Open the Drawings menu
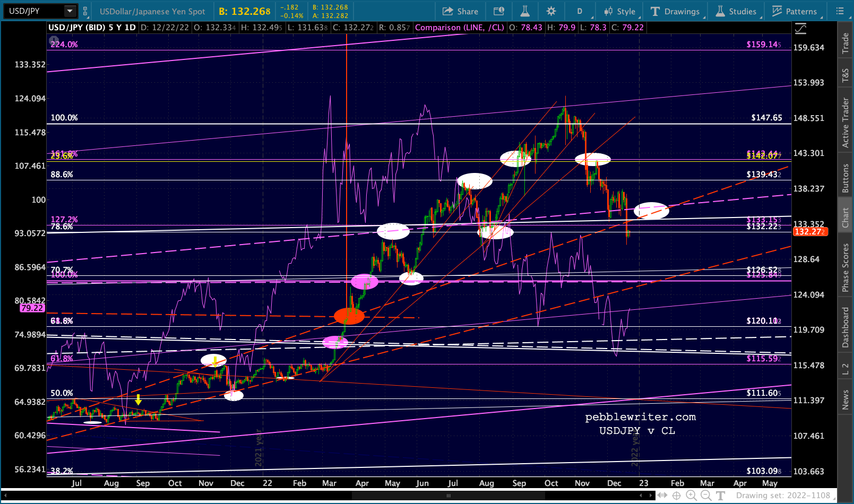 (675, 11)
